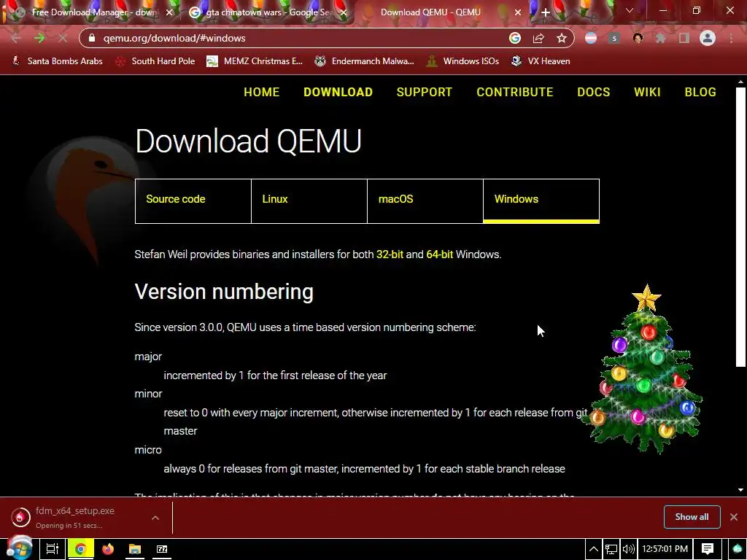Screen dimensions: 747x560
Task: Open the Windows Start button
Action: point(20,548)
